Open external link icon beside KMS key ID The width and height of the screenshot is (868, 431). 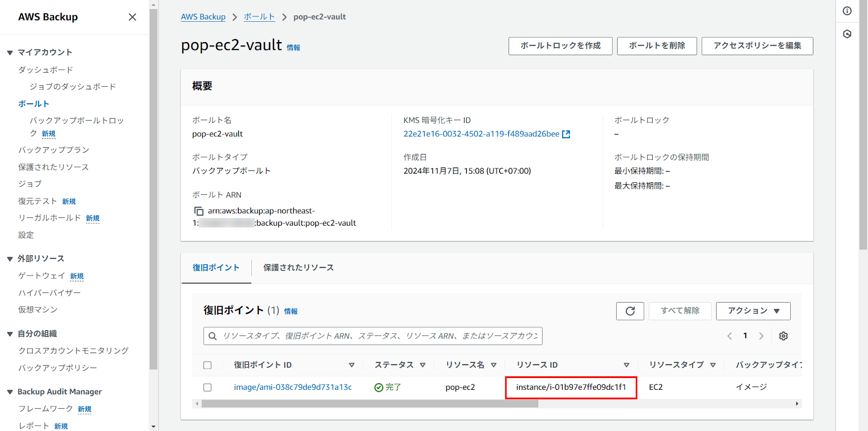pyautogui.click(x=566, y=134)
